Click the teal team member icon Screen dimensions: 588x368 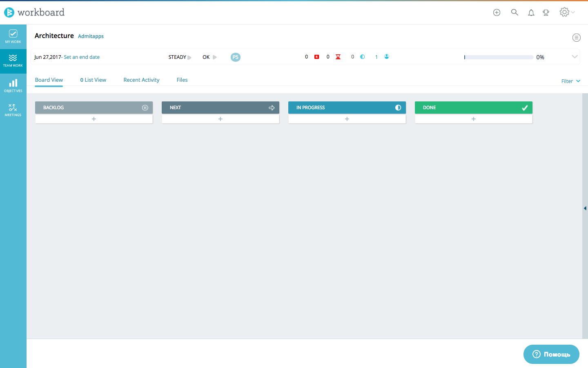(x=386, y=57)
